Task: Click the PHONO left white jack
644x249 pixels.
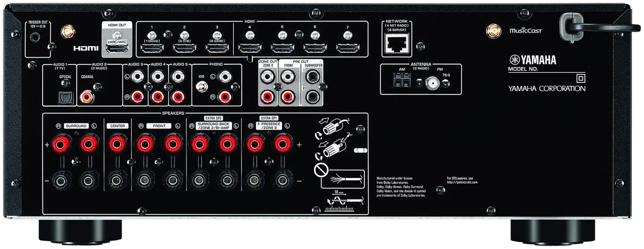Action: tap(225, 77)
